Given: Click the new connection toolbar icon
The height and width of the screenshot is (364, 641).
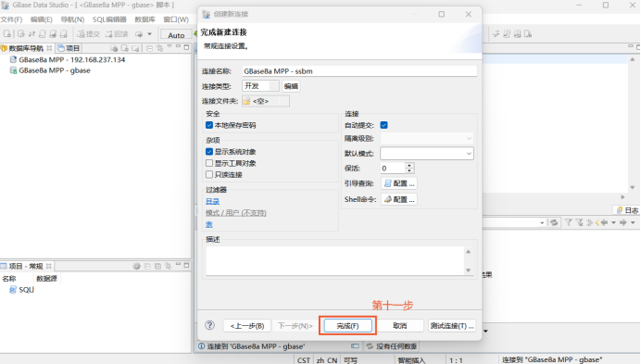Looking at the screenshot, I should point(7,34).
